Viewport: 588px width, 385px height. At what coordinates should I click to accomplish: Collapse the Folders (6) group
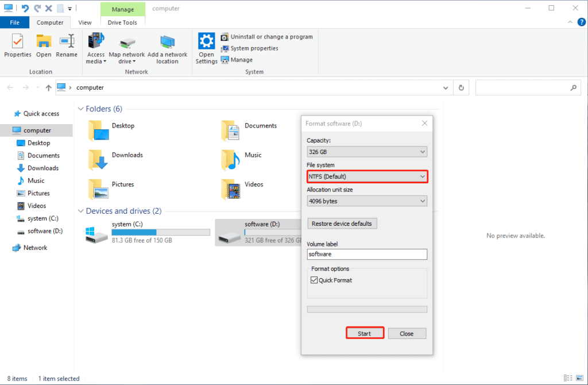pos(80,109)
